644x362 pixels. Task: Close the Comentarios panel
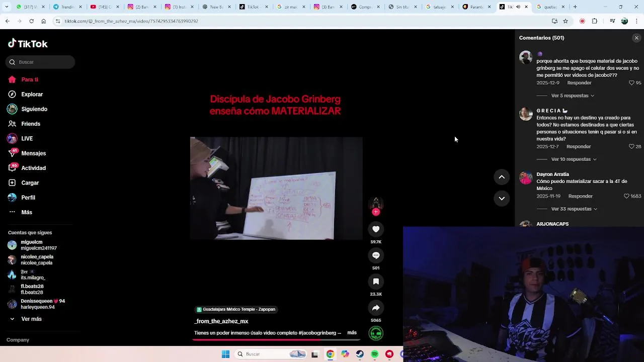click(x=636, y=38)
